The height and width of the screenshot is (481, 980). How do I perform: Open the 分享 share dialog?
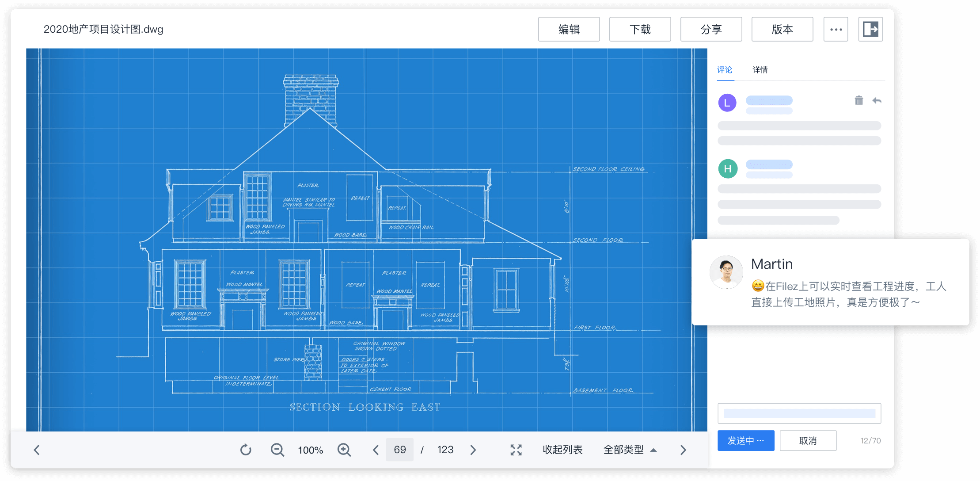point(711,29)
